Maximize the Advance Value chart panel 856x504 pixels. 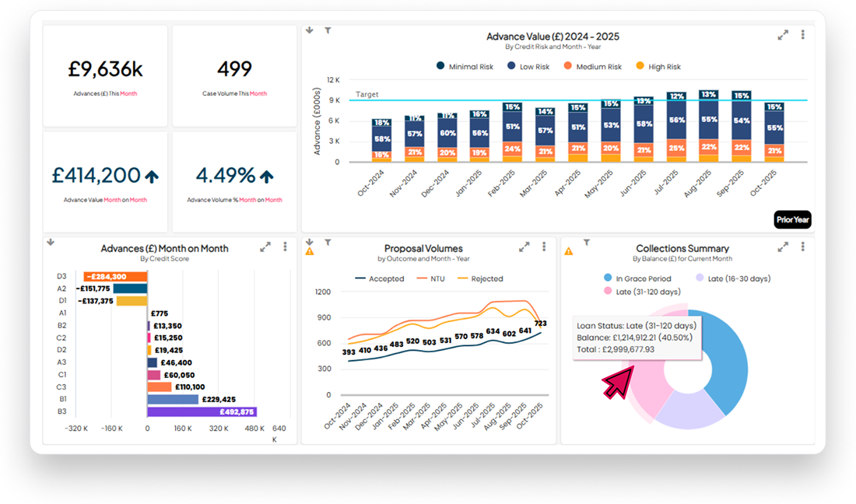point(783,35)
